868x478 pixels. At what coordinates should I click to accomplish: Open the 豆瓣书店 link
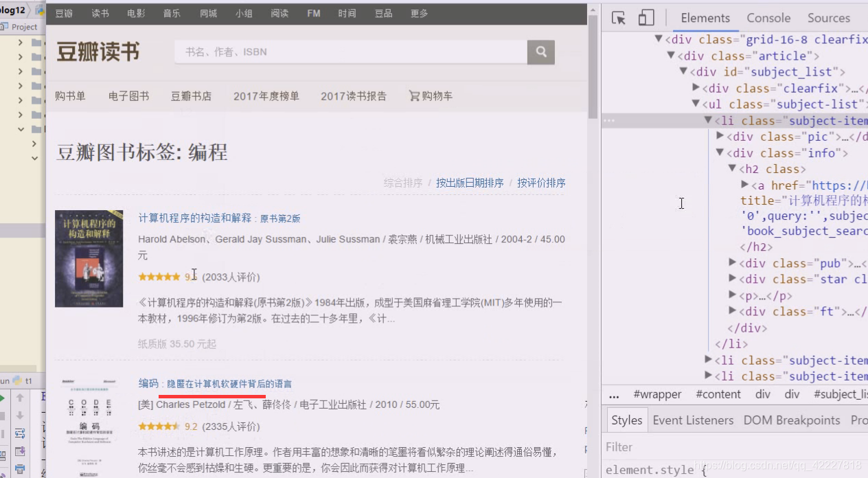[x=191, y=96]
